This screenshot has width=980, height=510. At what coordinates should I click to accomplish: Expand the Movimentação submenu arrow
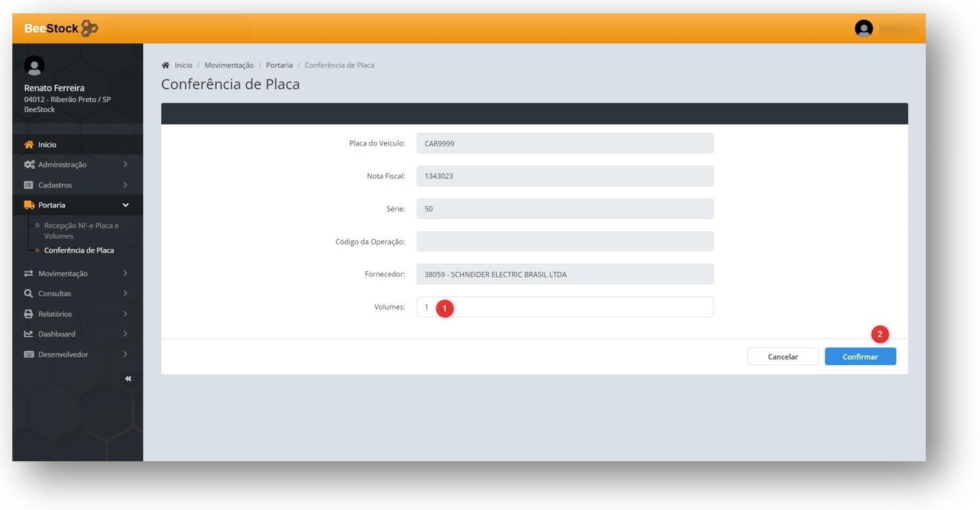point(126,274)
